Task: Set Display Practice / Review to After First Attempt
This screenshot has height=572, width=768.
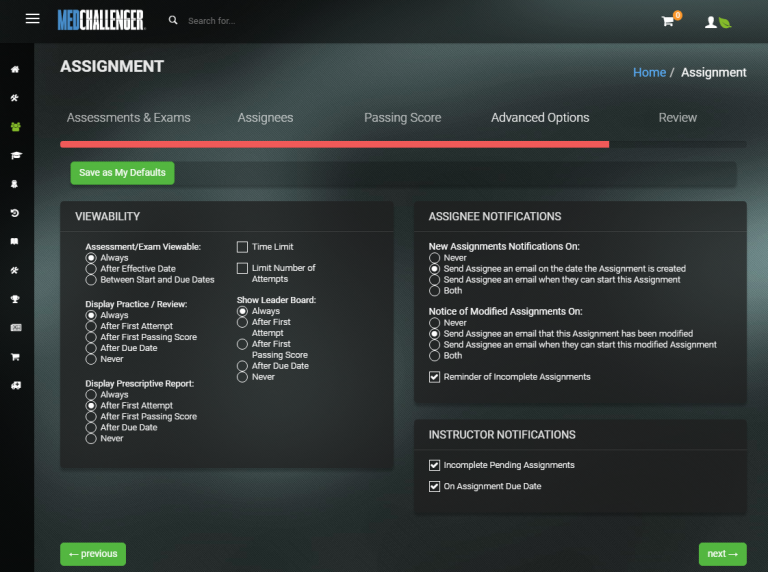Action: pyautogui.click(x=91, y=326)
